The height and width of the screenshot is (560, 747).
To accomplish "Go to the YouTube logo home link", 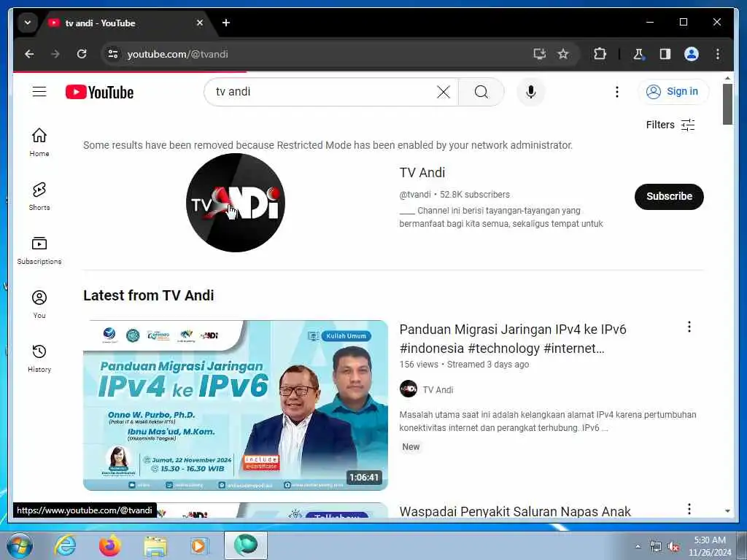I will click(x=99, y=92).
